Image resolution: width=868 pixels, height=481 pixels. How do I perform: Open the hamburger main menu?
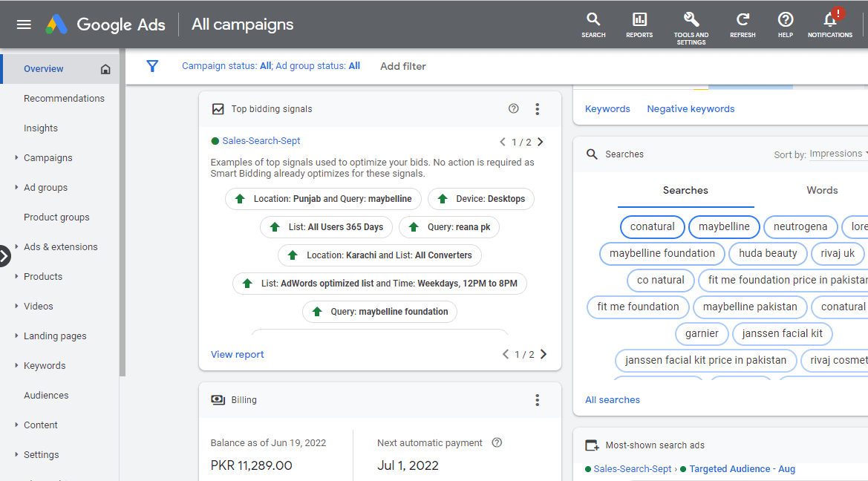(x=24, y=24)
